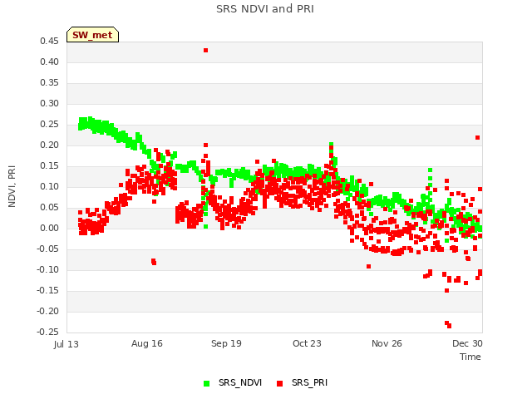Click the SRS_PRI legend label

[309, 382]
